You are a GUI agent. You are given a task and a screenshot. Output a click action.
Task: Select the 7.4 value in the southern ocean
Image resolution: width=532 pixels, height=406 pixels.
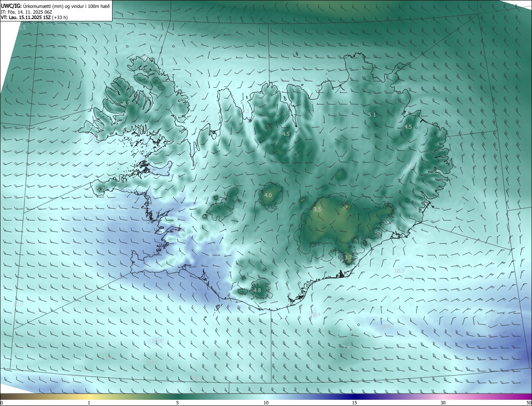[347, 348]
